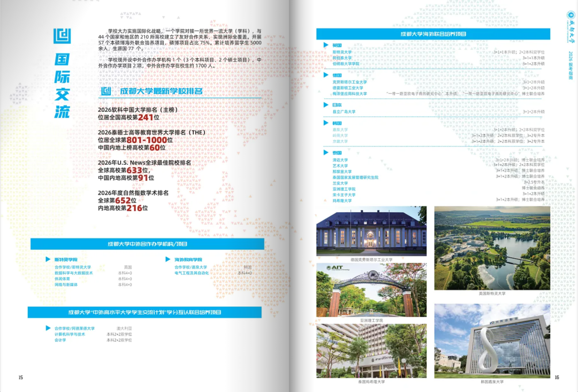578x392 pixels.
Task: Click 京畿大学 under 韩国
Action: pyautogui.click(x=340, y=141)
